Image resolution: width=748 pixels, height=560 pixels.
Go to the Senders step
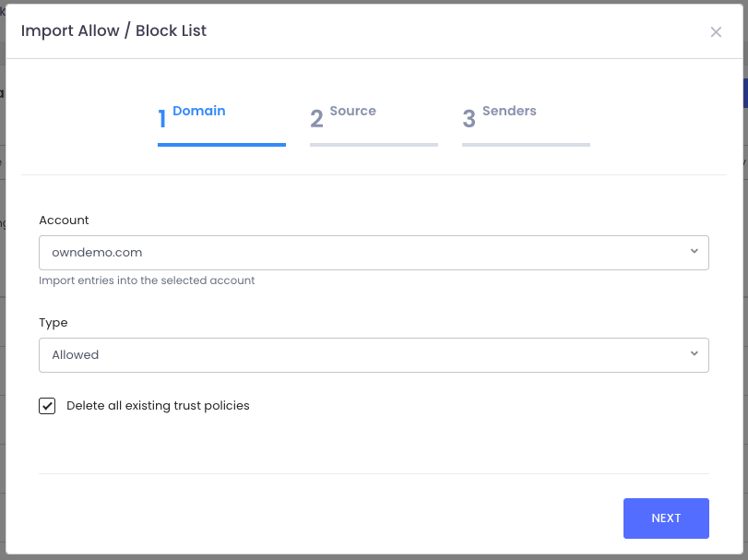(x=508, y=111)
